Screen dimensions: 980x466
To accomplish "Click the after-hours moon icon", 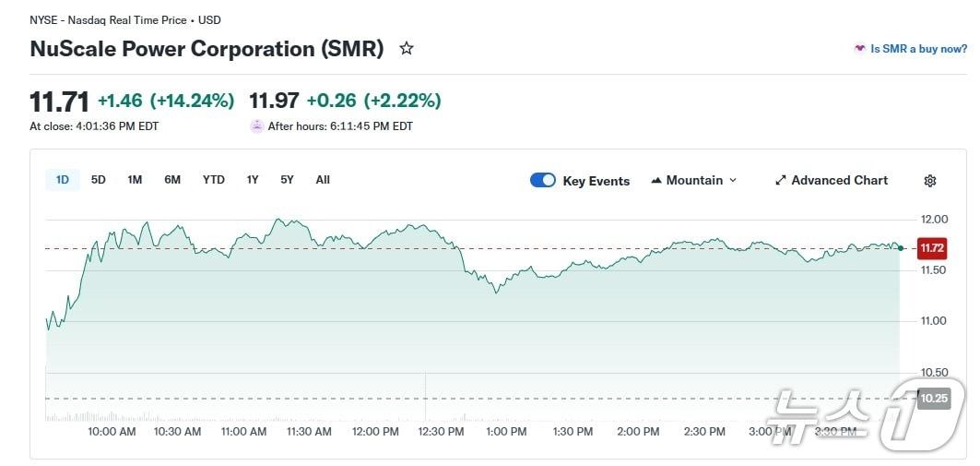I will pyautogui.click(x=256, y=126).
